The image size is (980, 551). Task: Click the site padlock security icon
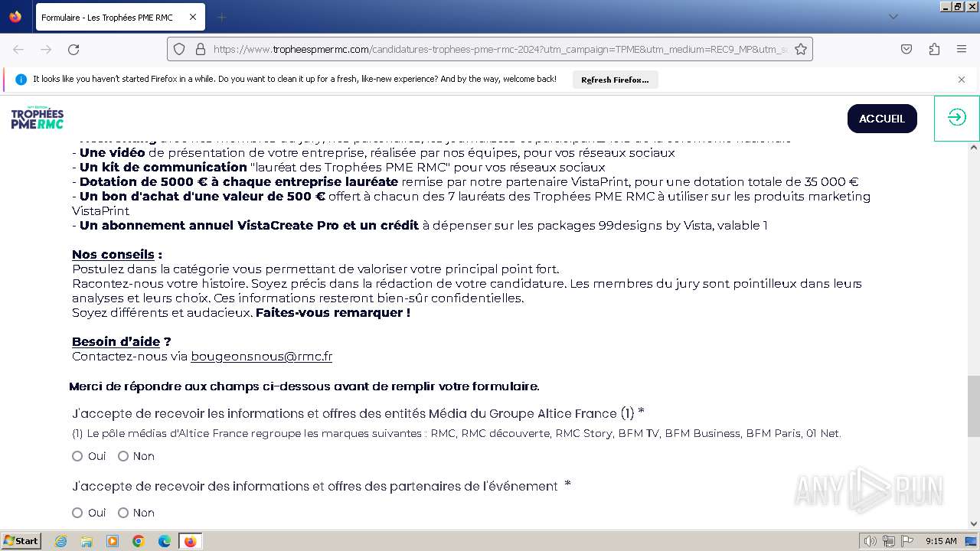(201, 49)
